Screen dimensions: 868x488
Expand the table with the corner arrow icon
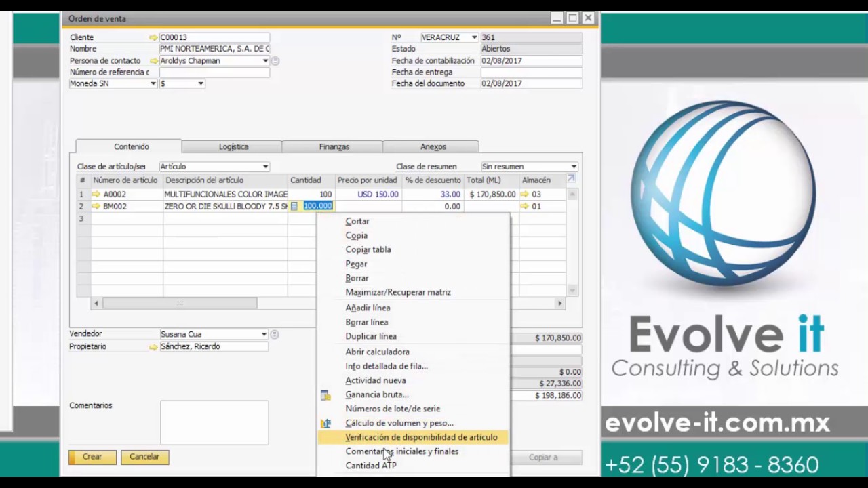571,179
